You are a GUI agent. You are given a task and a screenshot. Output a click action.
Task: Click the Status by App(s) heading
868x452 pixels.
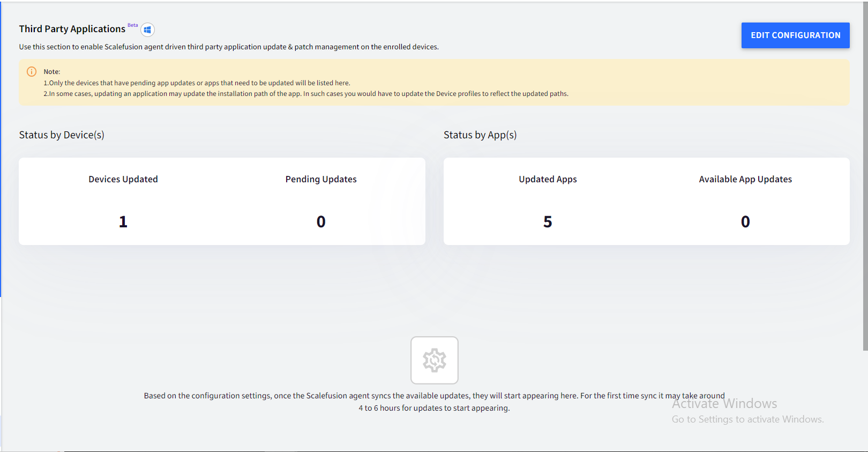480,135
